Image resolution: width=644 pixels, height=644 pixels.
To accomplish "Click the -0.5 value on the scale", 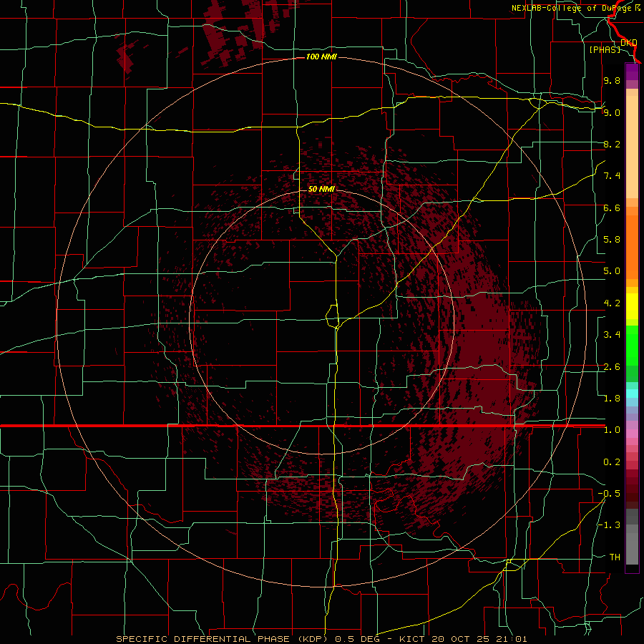I will coord(609,494).
